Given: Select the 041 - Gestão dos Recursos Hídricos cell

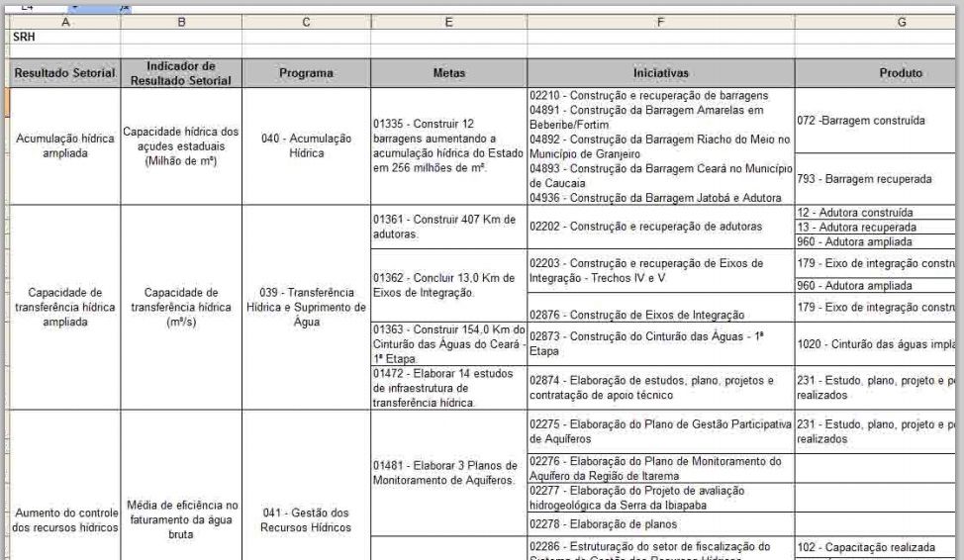Looking at the screenshot, I should (305, 519).
